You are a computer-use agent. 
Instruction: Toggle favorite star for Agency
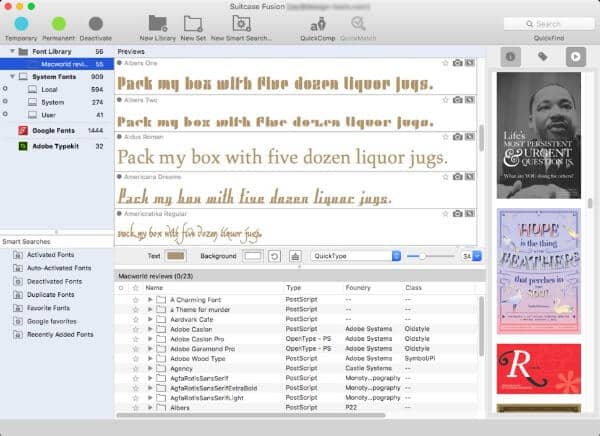tap(135, 369)
